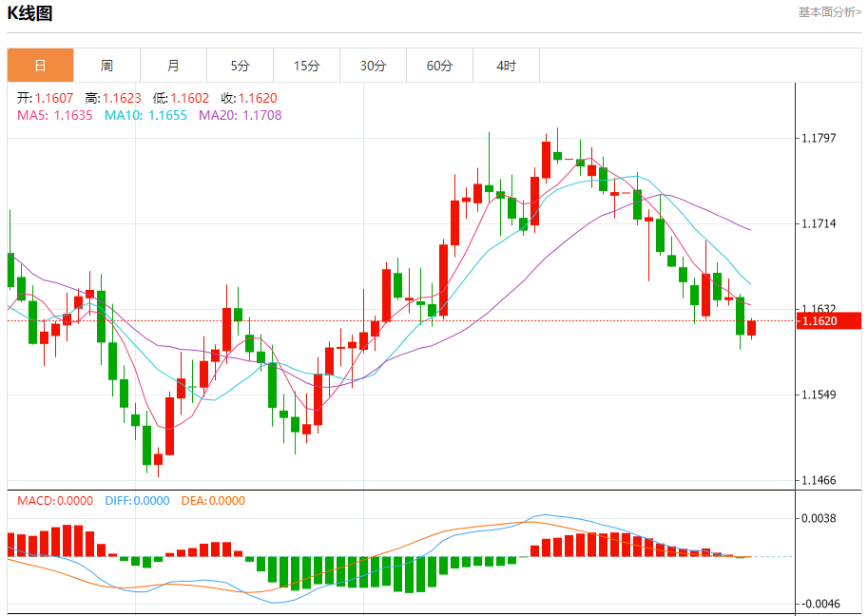This screenshot has height=616, width=868.
Task: Click the 0.0038 MACD axis label
Action: click(819, 519)
